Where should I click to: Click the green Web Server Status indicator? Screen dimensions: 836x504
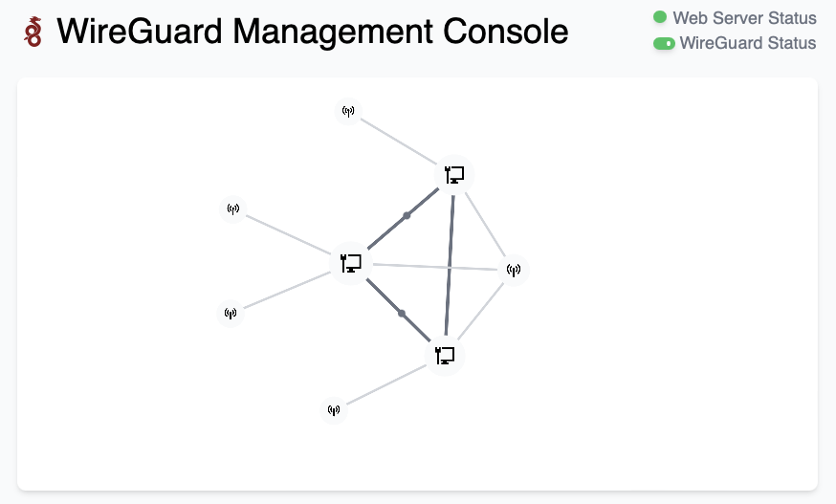tap(660, 17)
